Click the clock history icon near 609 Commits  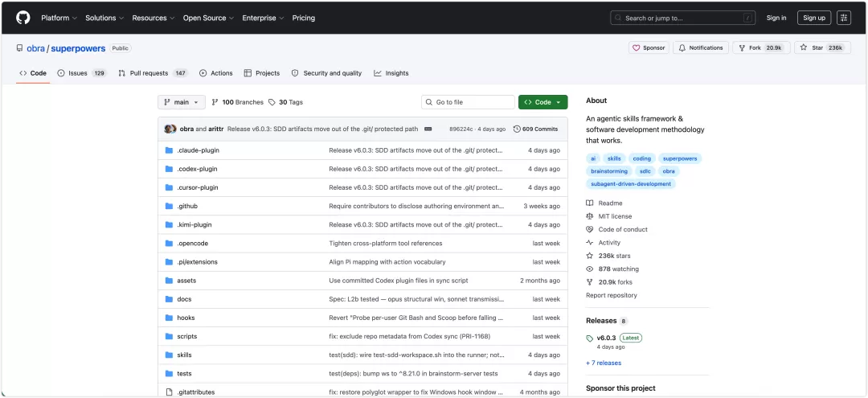pyautogui.click(x=517, y=129)
